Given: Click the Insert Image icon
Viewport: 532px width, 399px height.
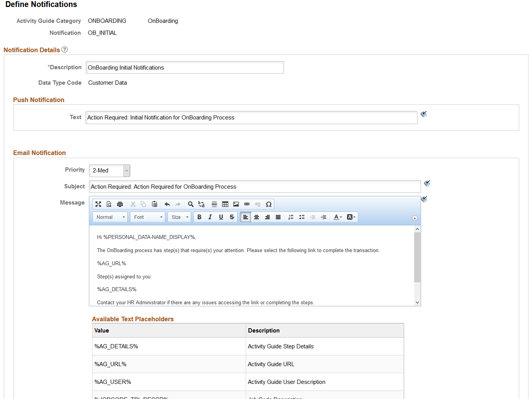Looking at the screenshot, I should [236, 204].
